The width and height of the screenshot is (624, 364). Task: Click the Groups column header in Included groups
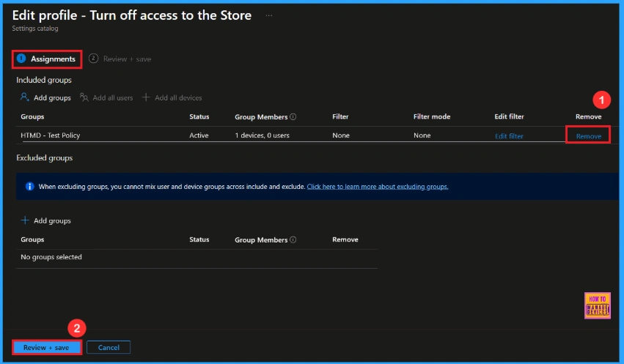pyautogui.click(x=33, y=116)
